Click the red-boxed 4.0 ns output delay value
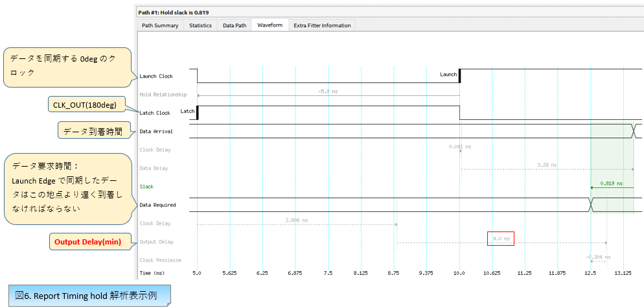644x308 pixels. [501, 239]
